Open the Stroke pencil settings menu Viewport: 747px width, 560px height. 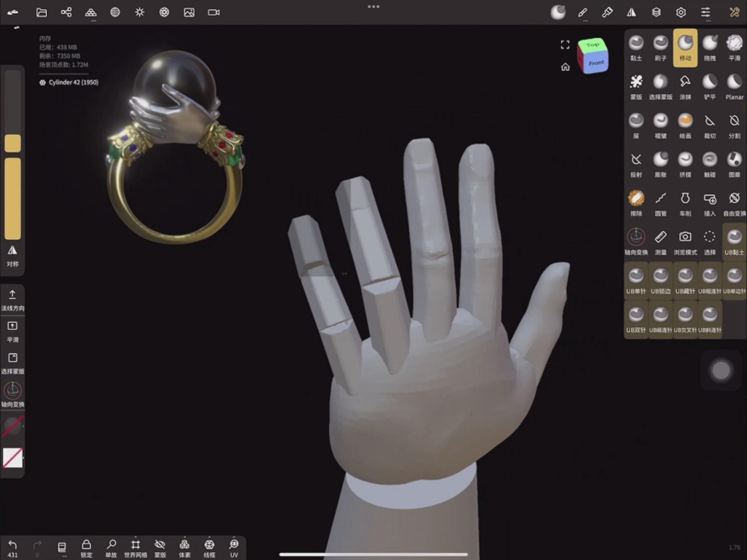(582, 12)
